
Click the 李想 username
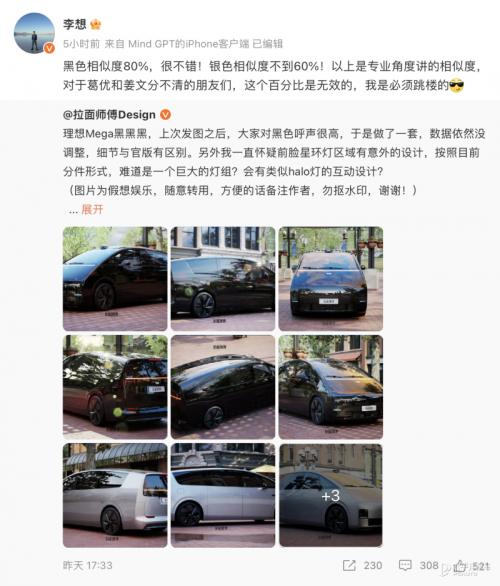point(74,24)
